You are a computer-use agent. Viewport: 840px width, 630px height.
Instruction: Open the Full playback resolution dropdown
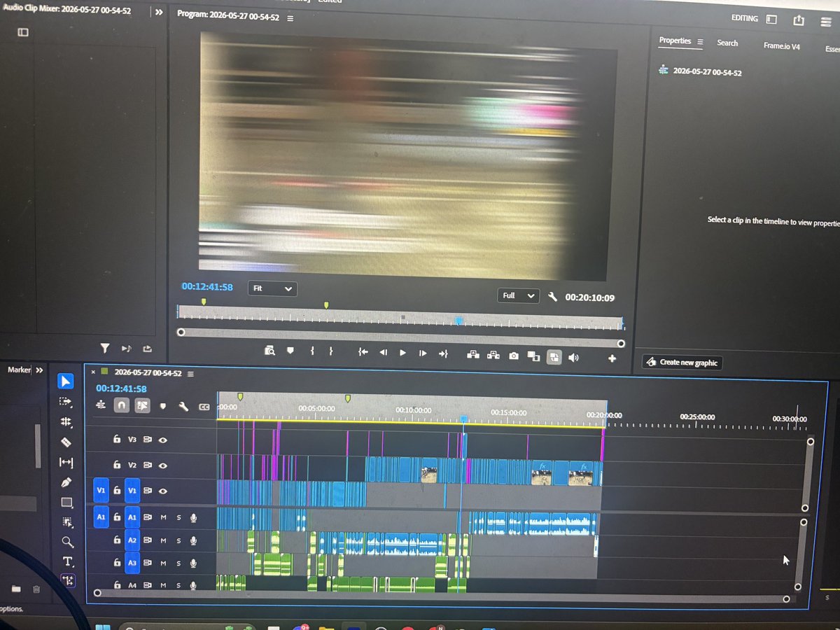point(518,296)
